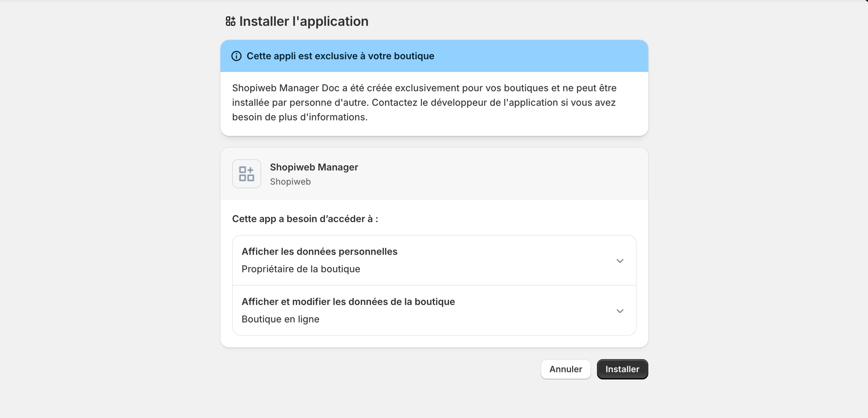Viewport: 868px width, 418px height.
Task: Open Afficher et modifier les données de la boutique
Action: coord(348,302)
